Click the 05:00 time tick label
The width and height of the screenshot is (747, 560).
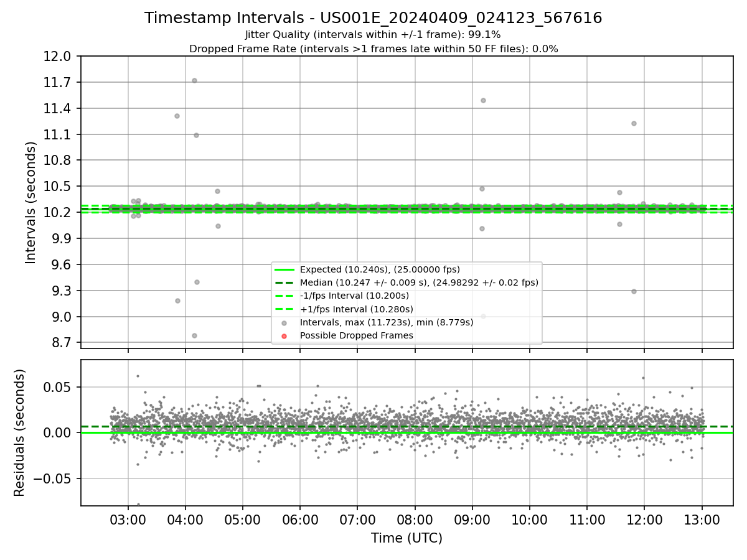pos(243,520)
